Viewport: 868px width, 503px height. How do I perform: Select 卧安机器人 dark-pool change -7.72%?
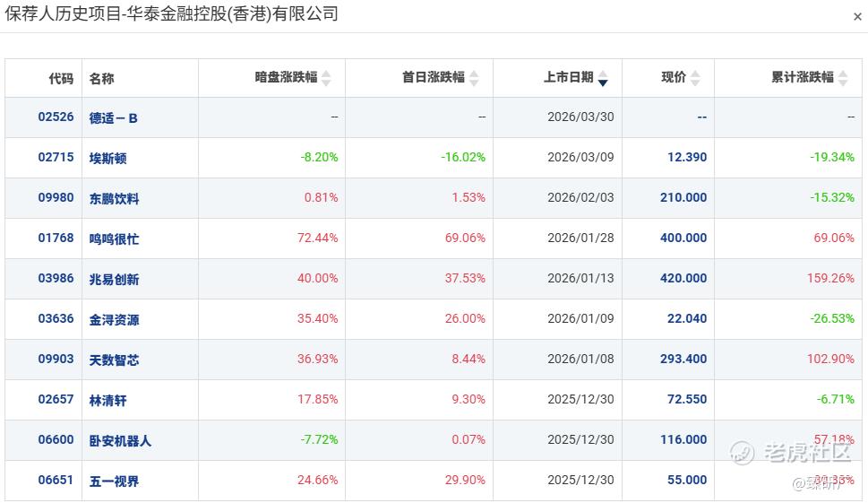pyautogui.click(x=320, y=440)
